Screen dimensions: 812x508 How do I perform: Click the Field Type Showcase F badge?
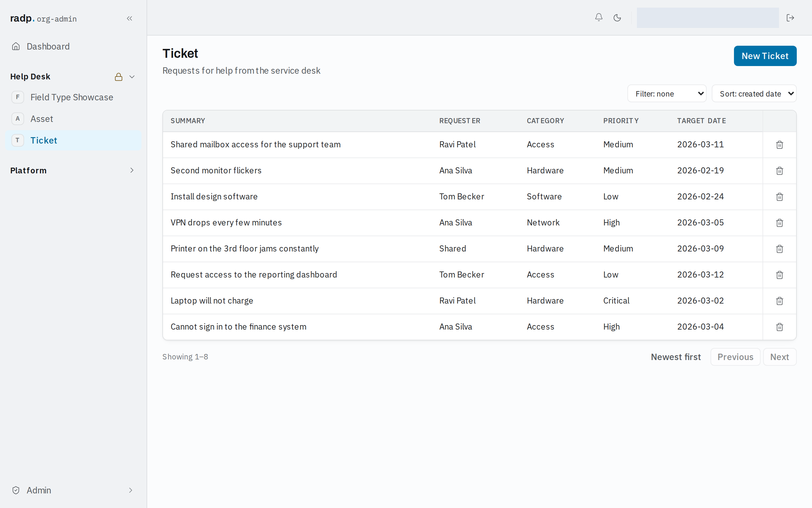point(18,97)
